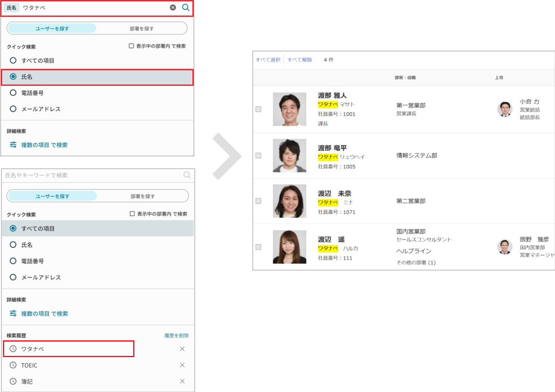Click supervisor name 飯野 雅彦

pyautogui.click(x=534, y=239)
